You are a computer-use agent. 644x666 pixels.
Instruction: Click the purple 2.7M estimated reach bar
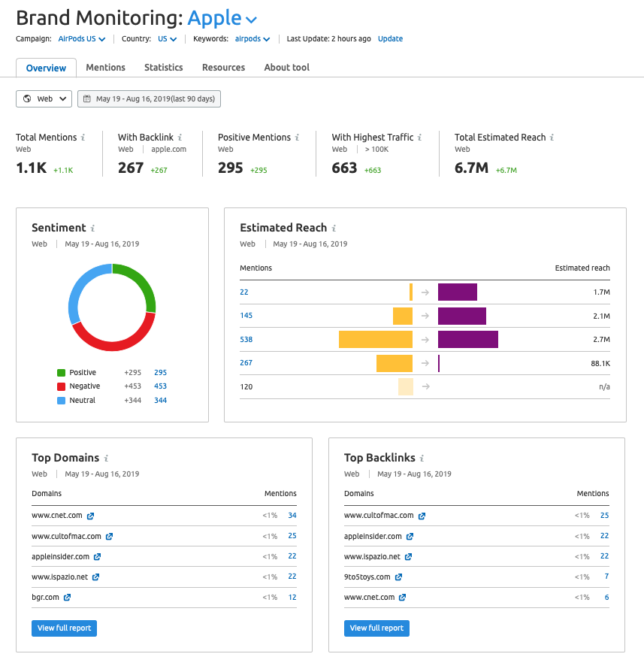(x=468, y=339)
